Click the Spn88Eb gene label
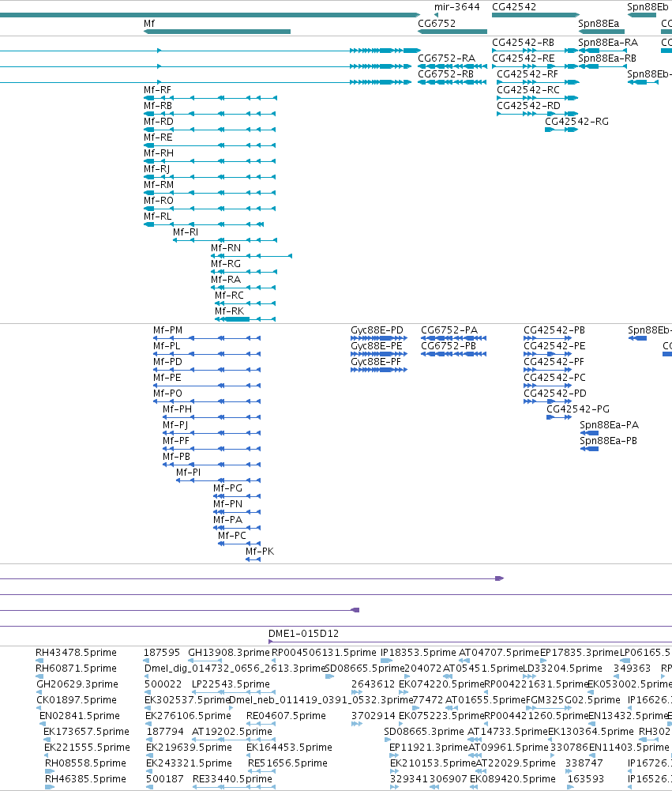This screenshot has height=791, width=672. coord(648,7)
